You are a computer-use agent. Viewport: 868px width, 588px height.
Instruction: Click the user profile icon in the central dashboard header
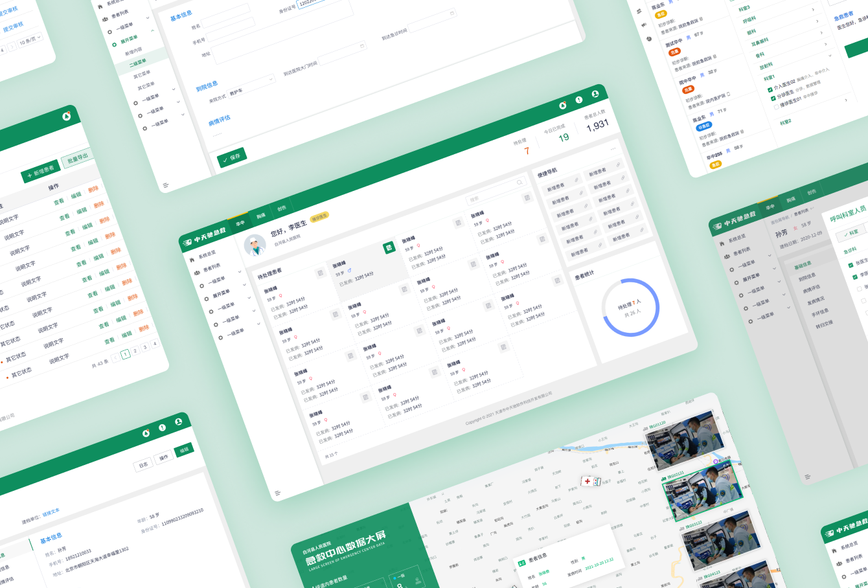595,94
